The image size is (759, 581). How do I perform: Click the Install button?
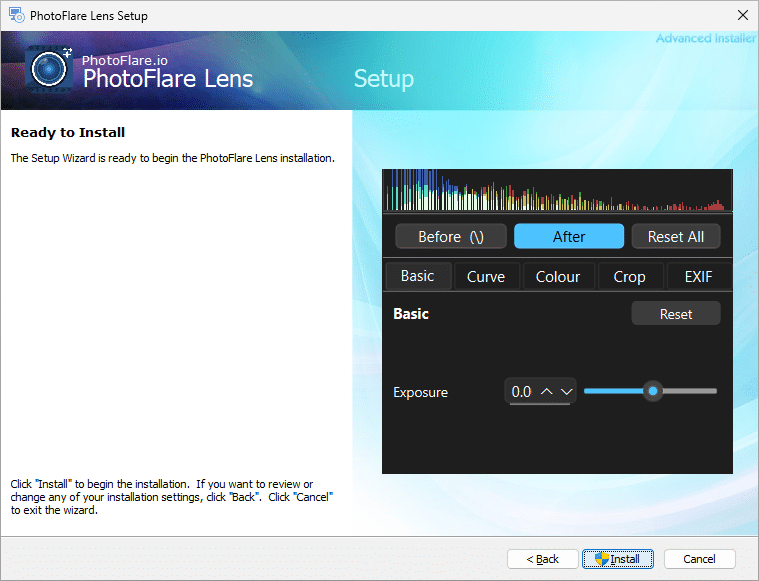[x=618, y=559]
